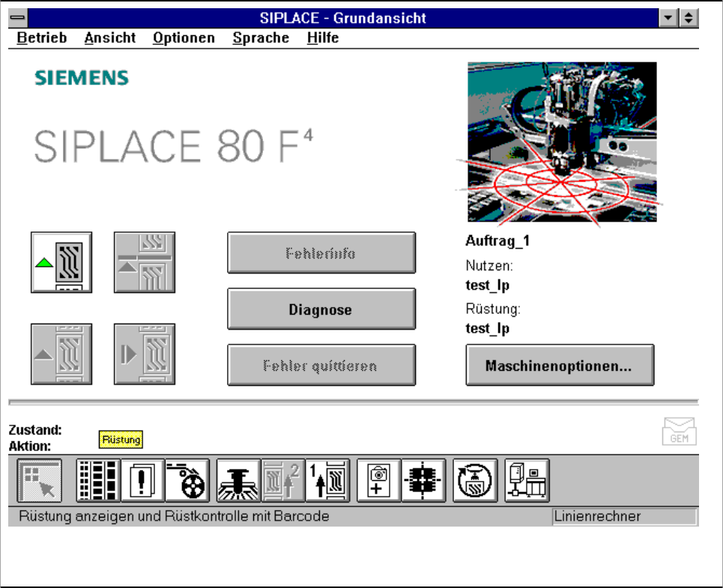
Task: Click the board number 1 up-arrow icon
Action: 328,481
